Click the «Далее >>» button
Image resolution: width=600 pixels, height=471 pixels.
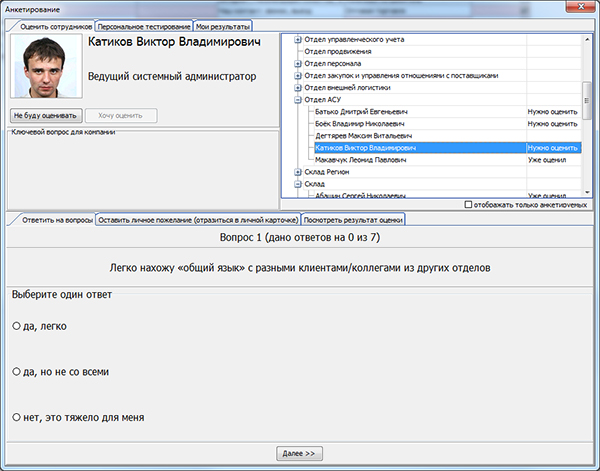coord(299,453)
